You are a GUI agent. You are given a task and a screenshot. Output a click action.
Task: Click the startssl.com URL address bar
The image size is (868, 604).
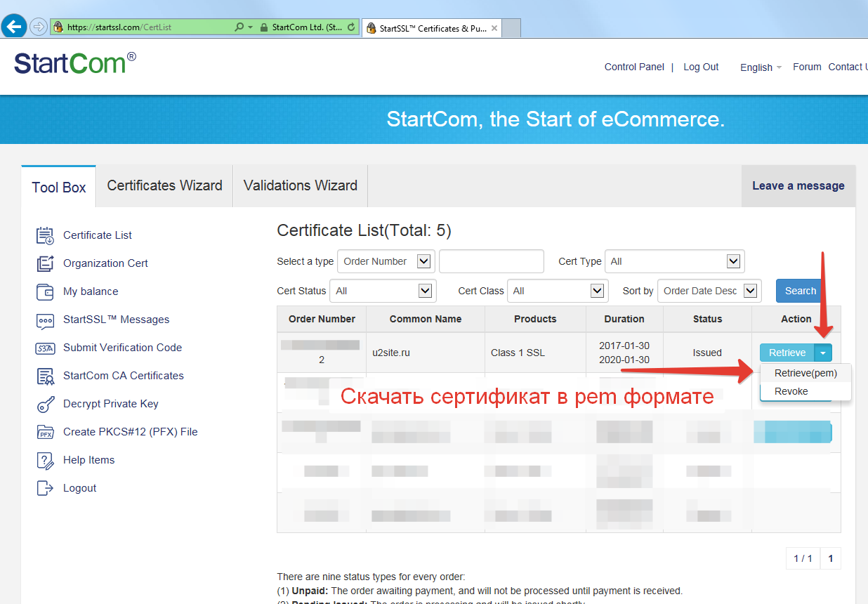[x=140, y=27]
